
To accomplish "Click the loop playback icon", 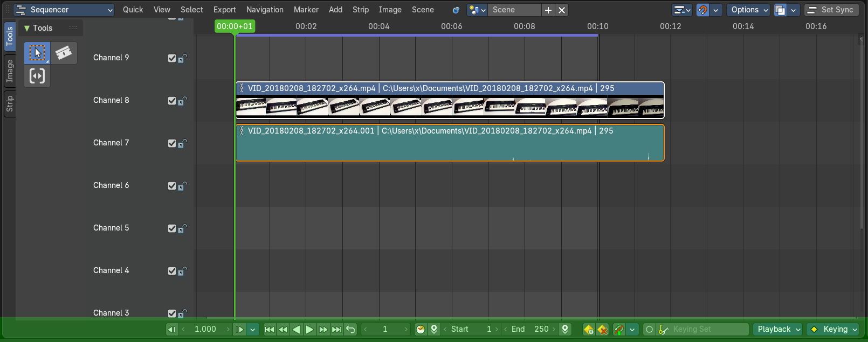I will (x=350, y=329).
